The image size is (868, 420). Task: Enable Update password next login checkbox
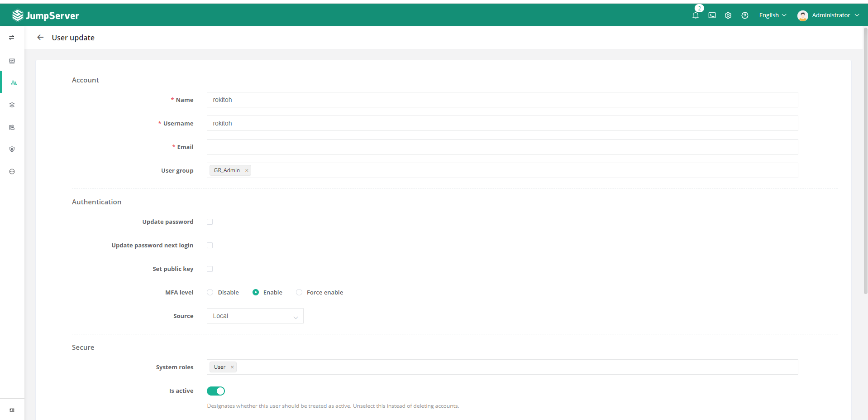click(210, 246)
